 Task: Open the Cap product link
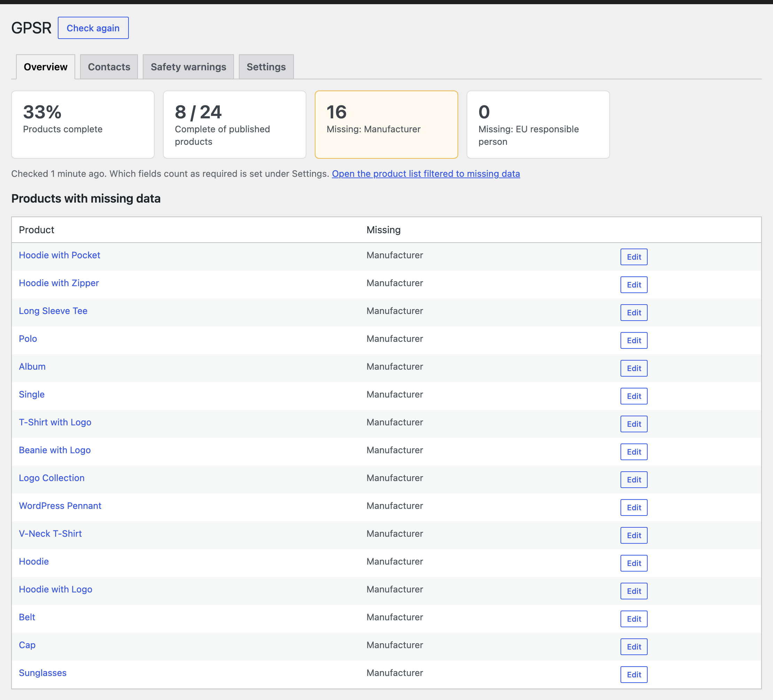tap(27, 645)
